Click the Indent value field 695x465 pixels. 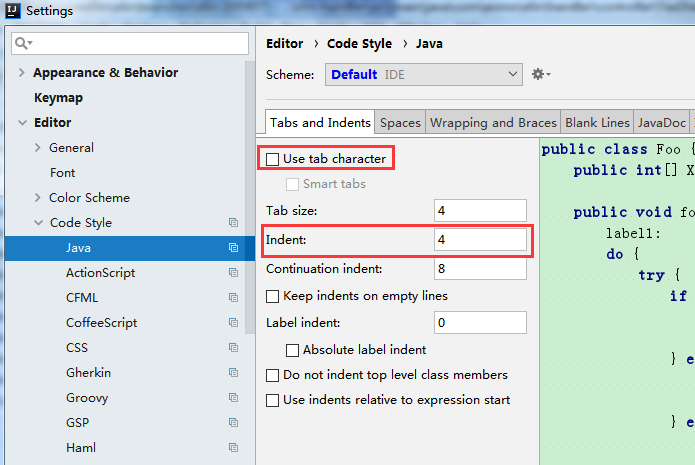point(480,241)
